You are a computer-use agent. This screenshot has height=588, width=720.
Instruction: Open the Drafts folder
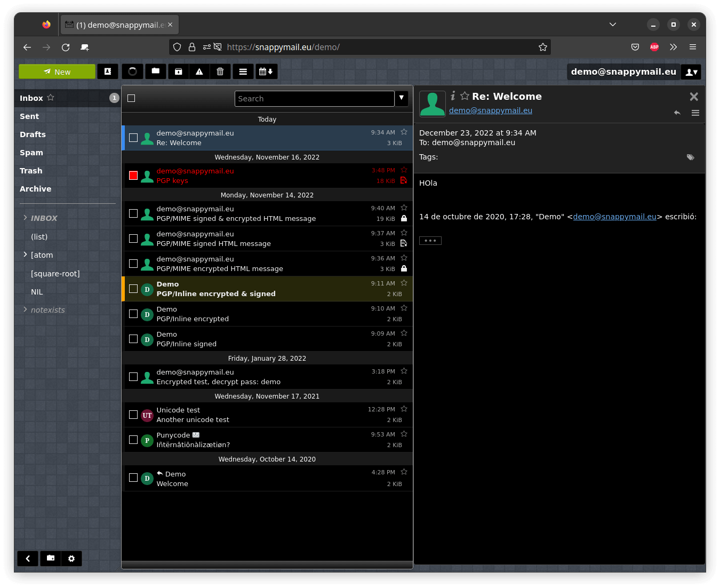[x=33, y=134]
